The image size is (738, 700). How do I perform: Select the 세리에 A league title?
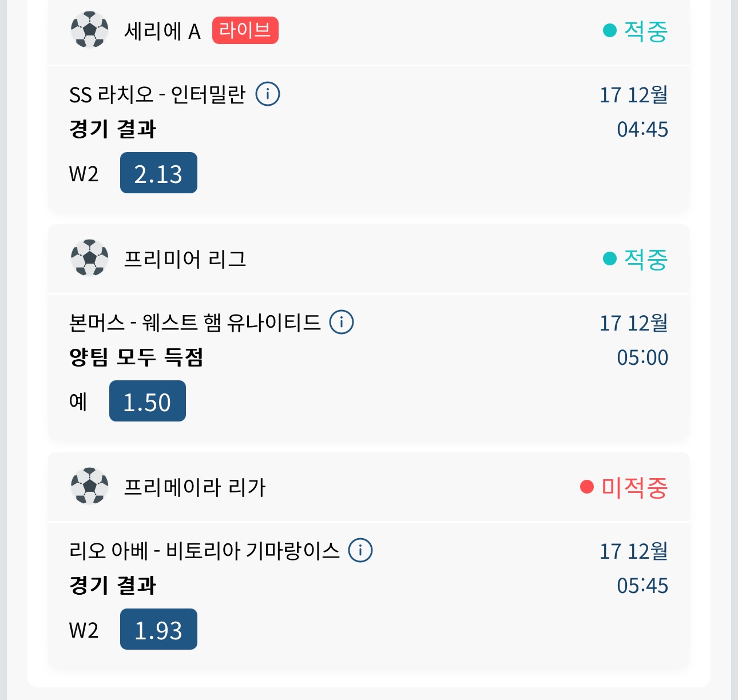[162, 31]
